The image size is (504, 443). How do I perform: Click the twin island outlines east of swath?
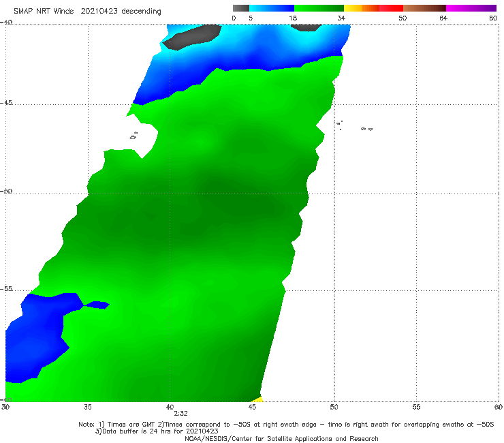366,129
